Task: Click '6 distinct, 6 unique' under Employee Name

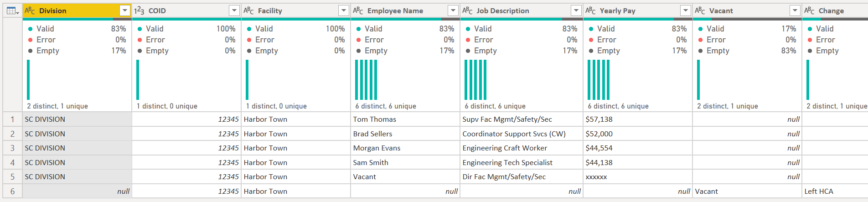Action: (x=386, y=106)
